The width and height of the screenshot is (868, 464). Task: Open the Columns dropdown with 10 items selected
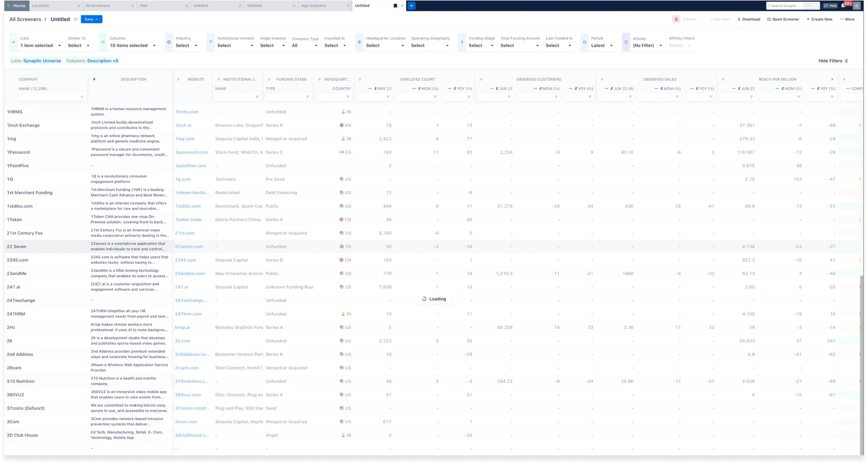click(x=132, y=46)
